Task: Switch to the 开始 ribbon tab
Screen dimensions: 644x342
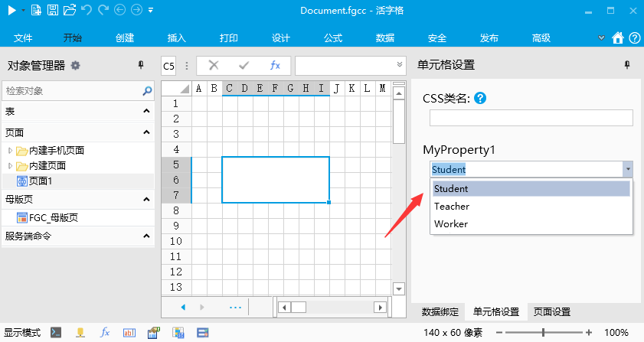Action: (72, 37)
